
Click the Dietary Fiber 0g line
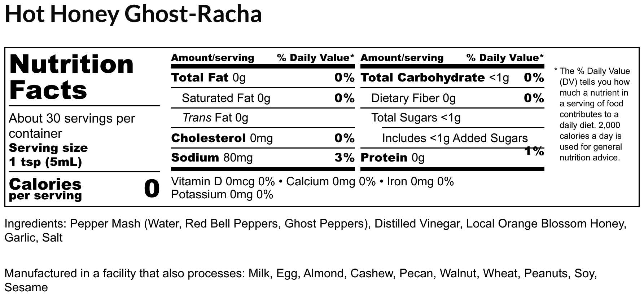(413, 98)
